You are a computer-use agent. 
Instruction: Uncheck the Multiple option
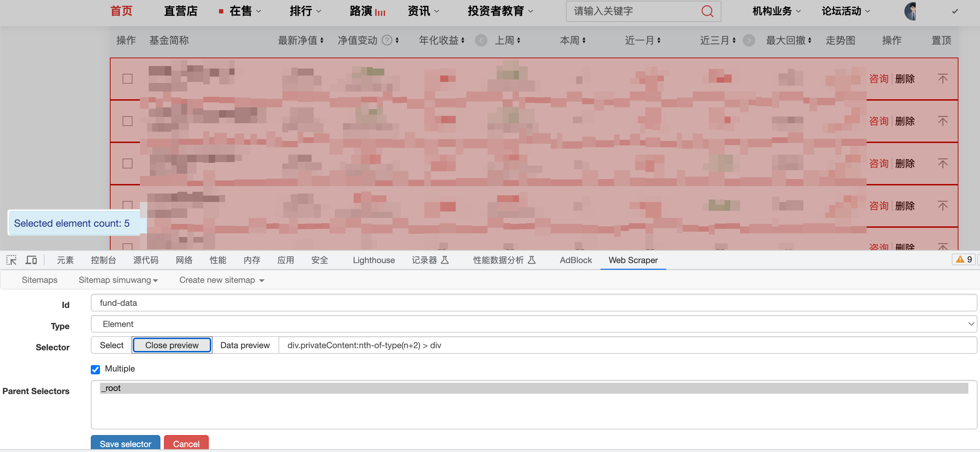tap(95, 369)
